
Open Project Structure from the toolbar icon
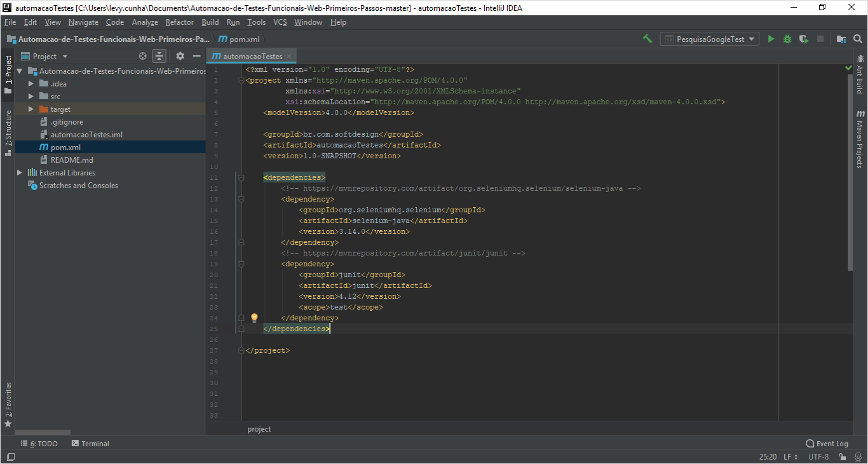coord(841,39)
